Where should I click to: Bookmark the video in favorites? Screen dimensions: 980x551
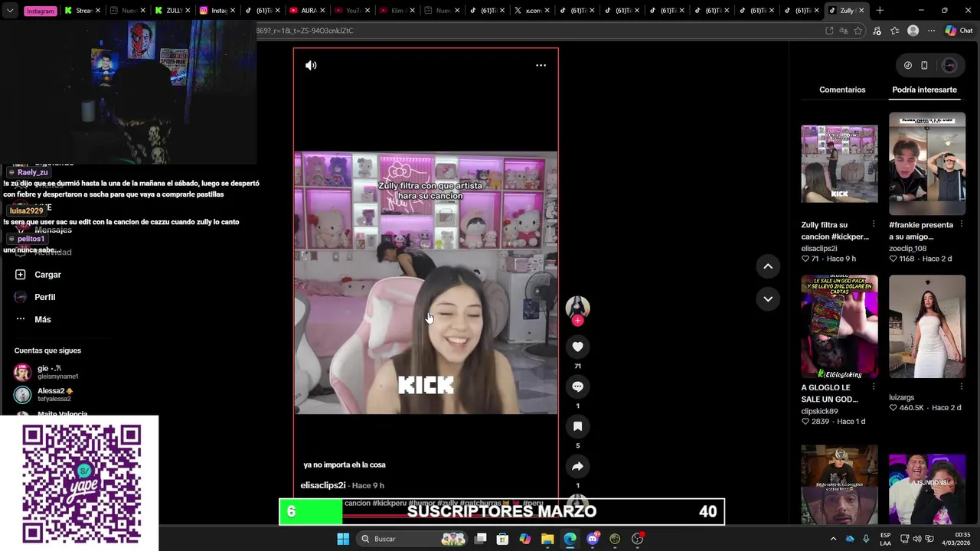577,426
